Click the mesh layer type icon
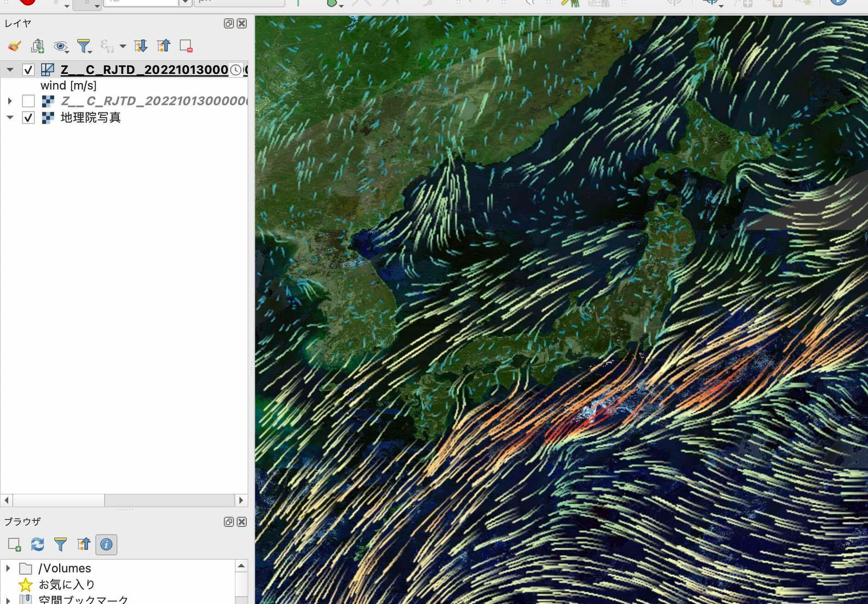This screenshot has width=868, height=604. click(48, 69)
